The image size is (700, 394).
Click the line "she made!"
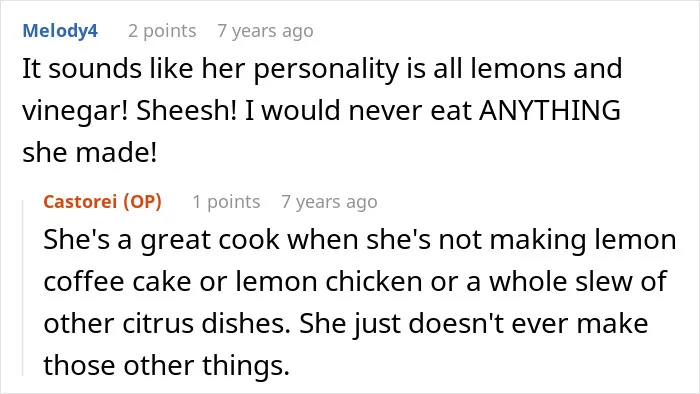pos(90,152)
